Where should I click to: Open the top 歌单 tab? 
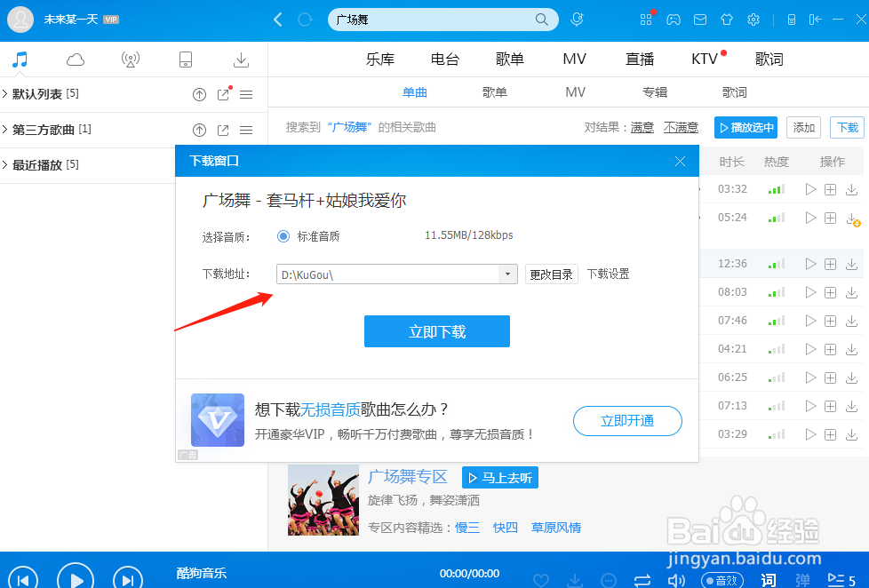pyautogui.click(x=510, y=60)
